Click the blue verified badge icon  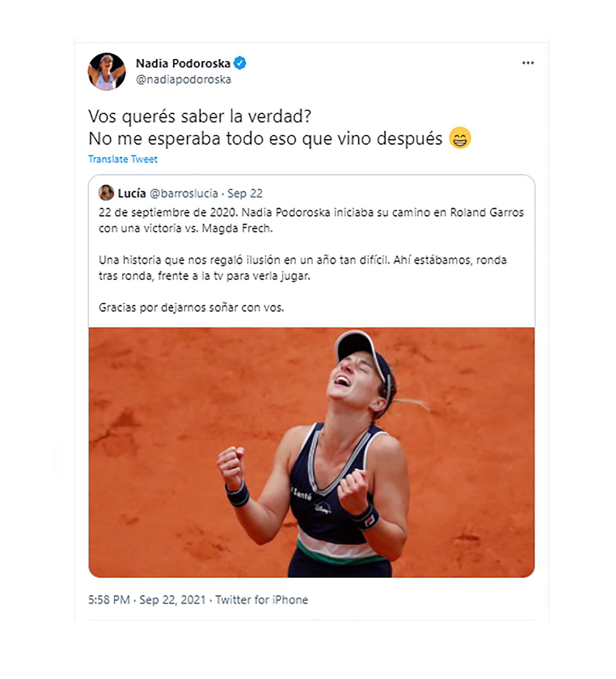coord(240,63)
